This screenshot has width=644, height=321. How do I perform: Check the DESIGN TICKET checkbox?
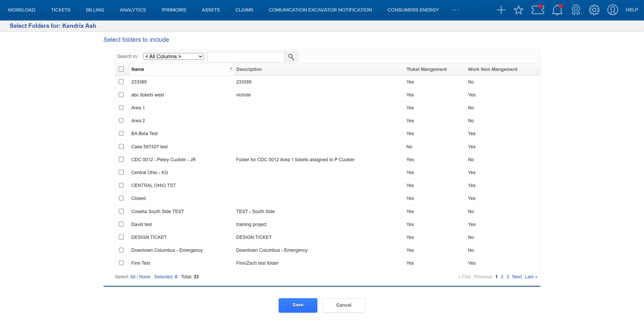point(121,237)
